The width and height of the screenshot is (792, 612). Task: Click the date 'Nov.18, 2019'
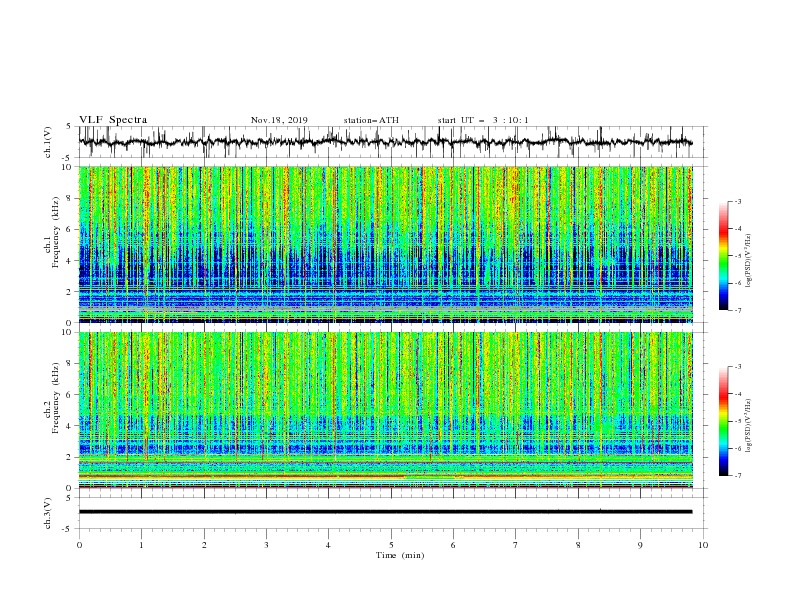(279, 120)
